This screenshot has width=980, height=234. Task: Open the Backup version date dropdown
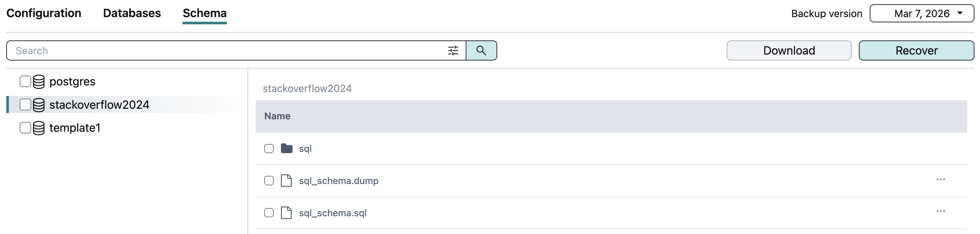pyautogui.click(x=921, y=14)
